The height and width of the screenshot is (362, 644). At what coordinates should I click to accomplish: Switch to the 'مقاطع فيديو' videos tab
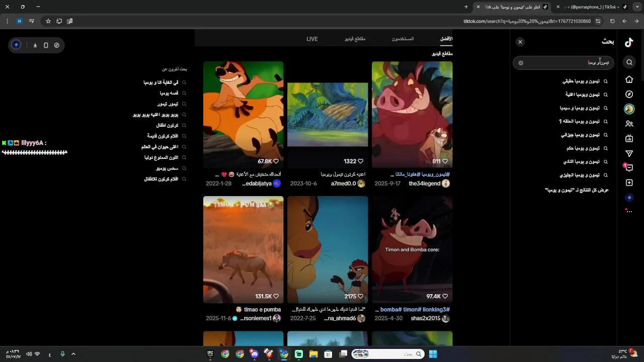pos(355,39)
